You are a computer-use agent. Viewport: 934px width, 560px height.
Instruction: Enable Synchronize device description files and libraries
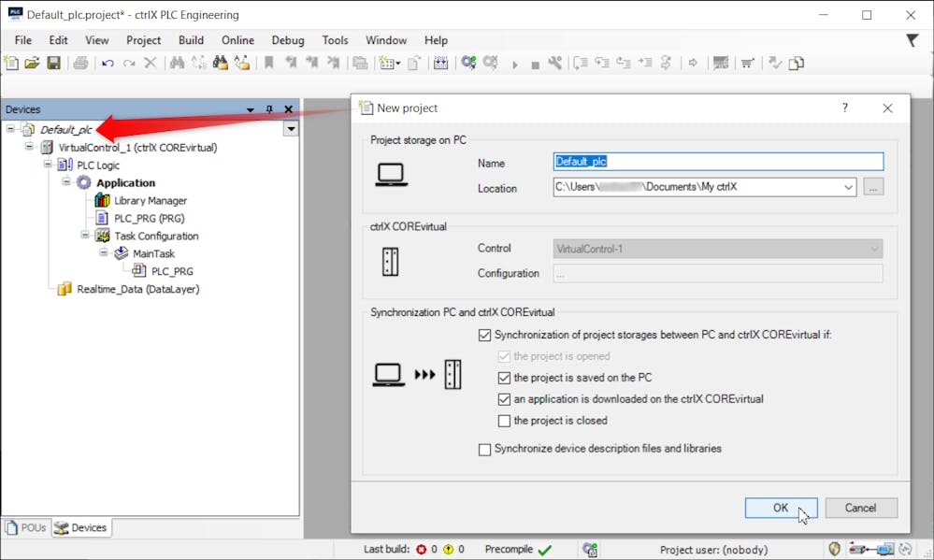[485, 449]
